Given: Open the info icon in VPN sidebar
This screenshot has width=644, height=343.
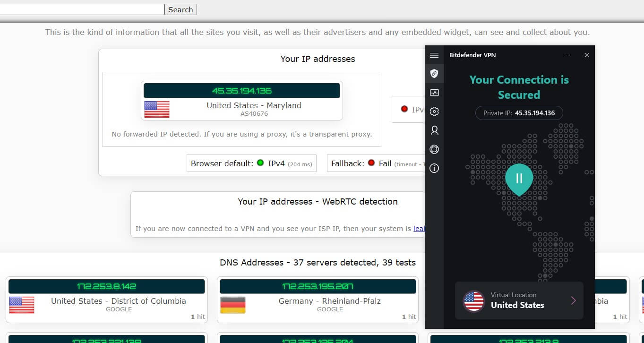Looking at the screenshot, I should (x=434, y=168).
